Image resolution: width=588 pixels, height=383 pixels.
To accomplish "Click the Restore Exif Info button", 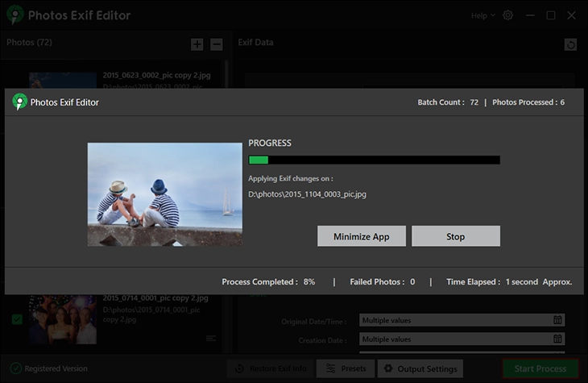I will [270, 368].
